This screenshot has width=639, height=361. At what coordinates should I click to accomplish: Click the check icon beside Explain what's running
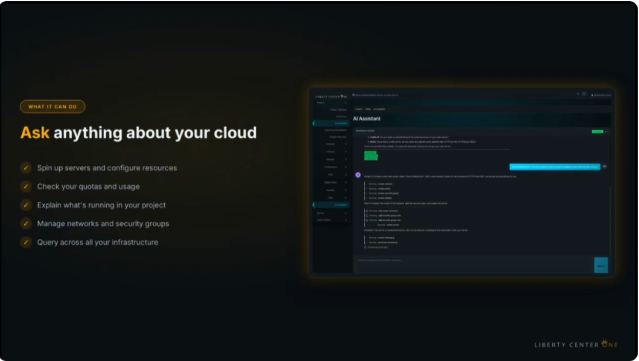coord(26,205)
